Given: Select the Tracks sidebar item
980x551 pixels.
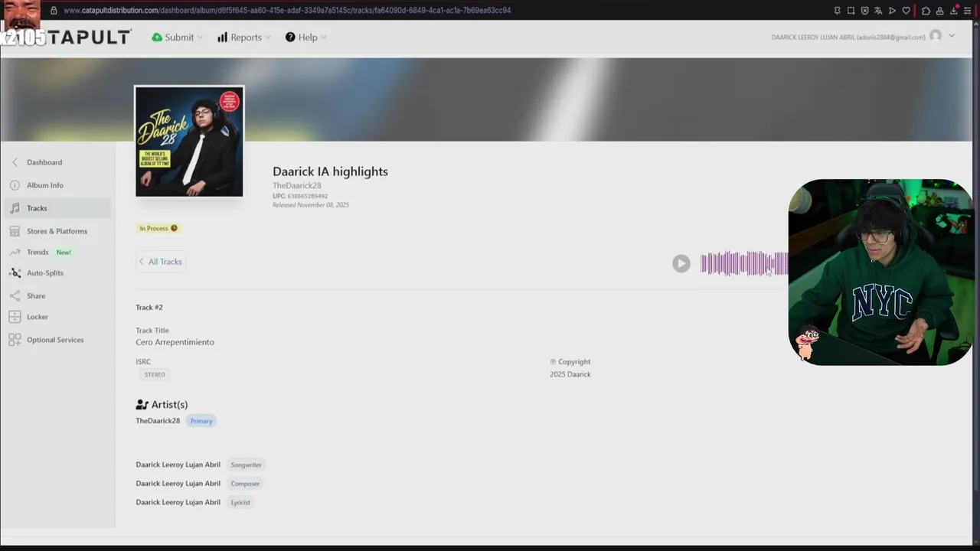Looking at the screenshot, I should (57, 208).
